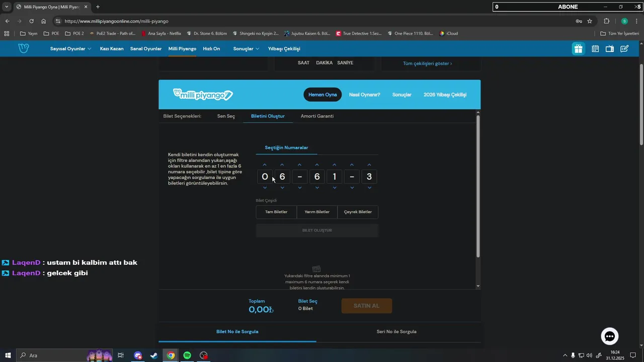Open Sonuçlar in the blue banner
Image resolution: width=644 pixels, height=362 pixels.
coord(401,95)
